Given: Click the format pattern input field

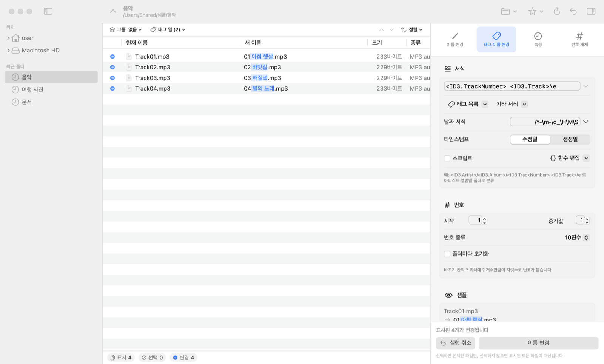Looking at the screenshot, I should tap(512, 86).
